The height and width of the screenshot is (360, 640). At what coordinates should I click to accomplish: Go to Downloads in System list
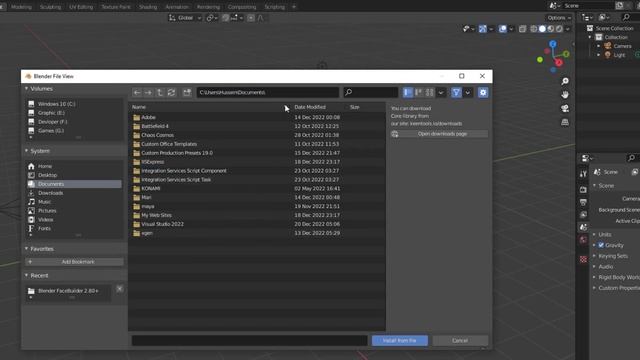74,193
